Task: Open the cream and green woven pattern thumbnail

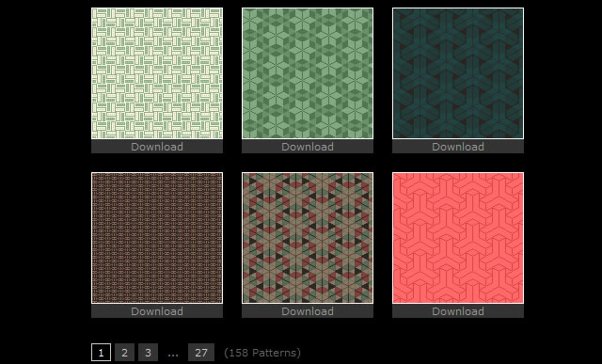Action: pos(157,73)
